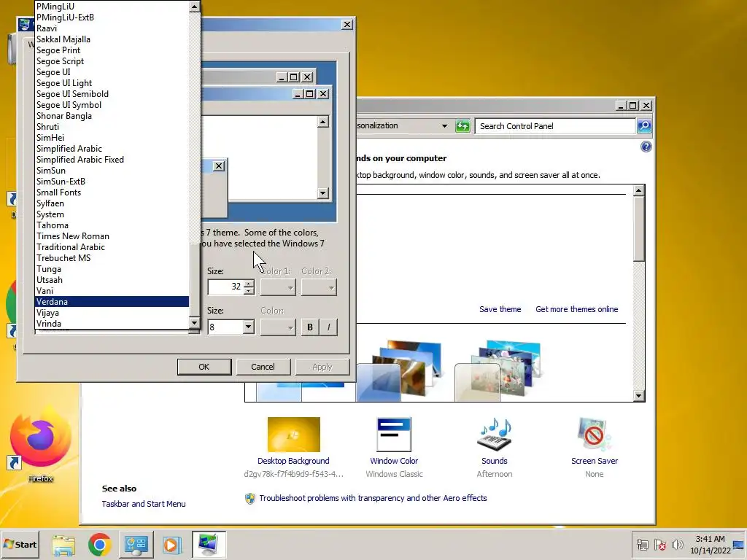This screenshot has width=747, height=560.
Task: Open the Color 1 dropdown
Action: pyautogui.click(x=278, y=287)
